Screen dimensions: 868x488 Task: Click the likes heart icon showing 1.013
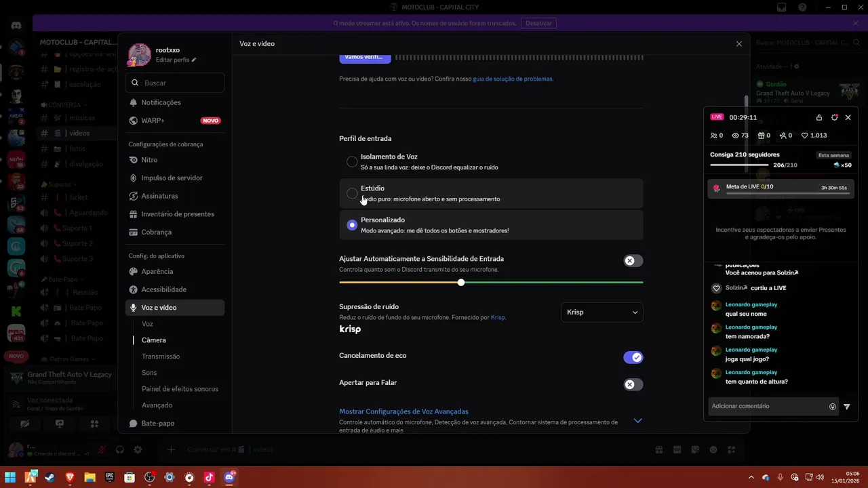804,136
